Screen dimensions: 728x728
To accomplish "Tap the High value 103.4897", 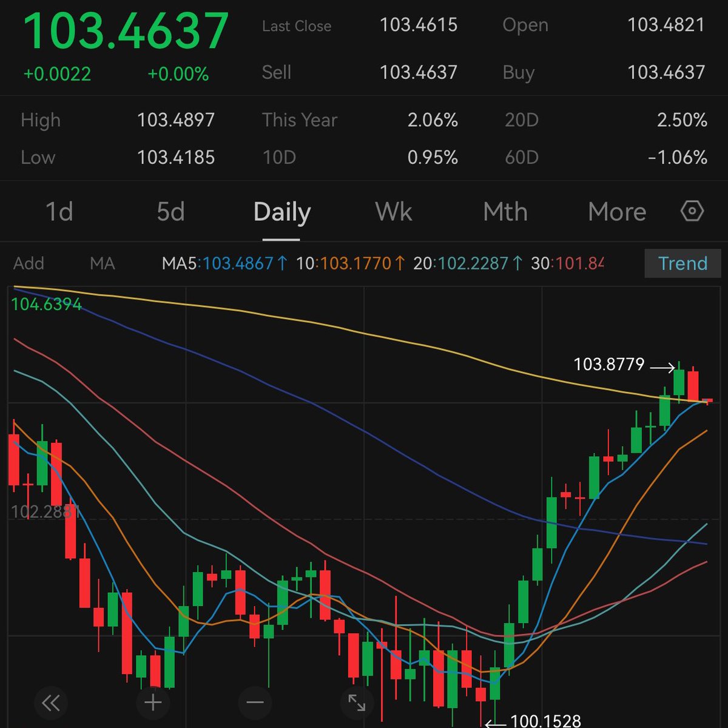I will point(176,120).
